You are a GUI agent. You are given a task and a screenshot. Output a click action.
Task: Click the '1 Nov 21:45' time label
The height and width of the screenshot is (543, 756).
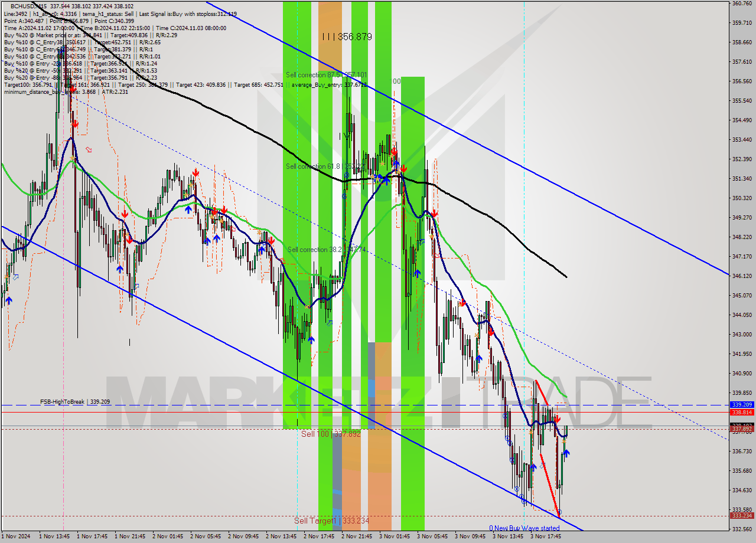130,537
